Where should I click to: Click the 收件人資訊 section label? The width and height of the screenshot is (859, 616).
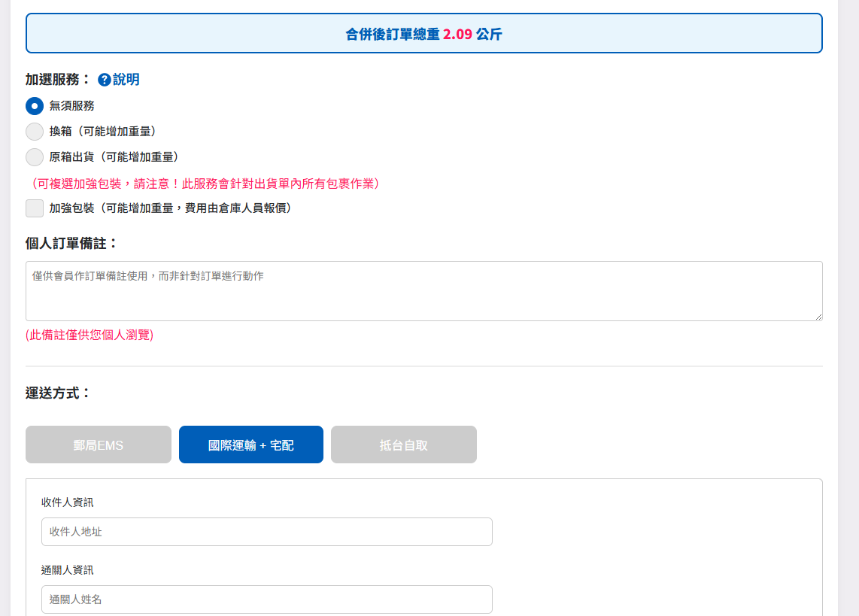(x=68, y=502)
